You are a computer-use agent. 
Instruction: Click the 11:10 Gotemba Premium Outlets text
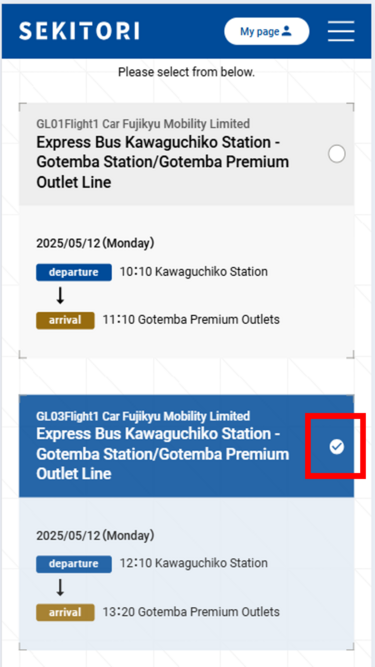191,319
